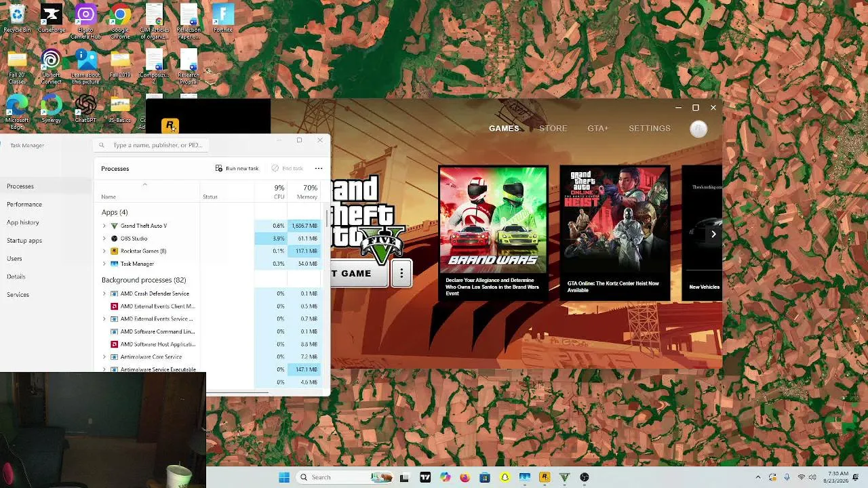The height and width of the screenshot is (488, 868).
Task: Switch to OBS Studio in the taskbar
Action: coord(585,477)
